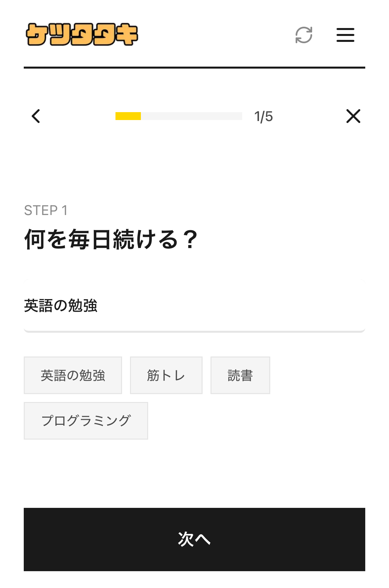Pick the プログラミング suggestion chip

point(86,421)
